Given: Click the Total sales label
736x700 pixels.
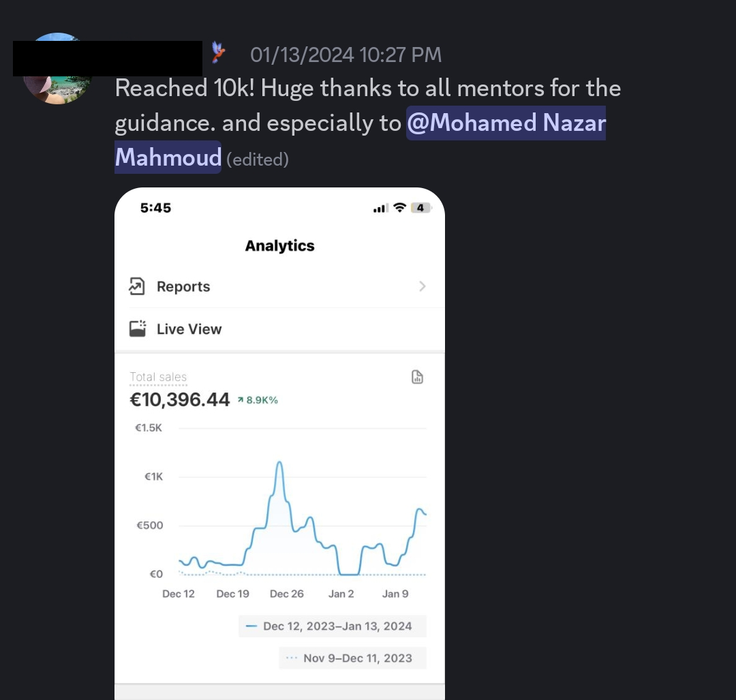Looking at the screenshot, I should [158, 377].
